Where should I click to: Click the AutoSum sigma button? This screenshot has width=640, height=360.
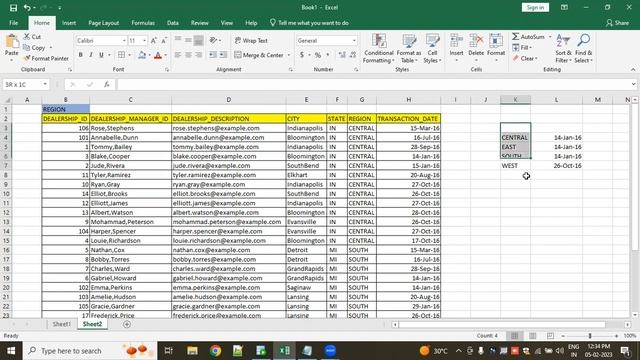tap(528, 37)
